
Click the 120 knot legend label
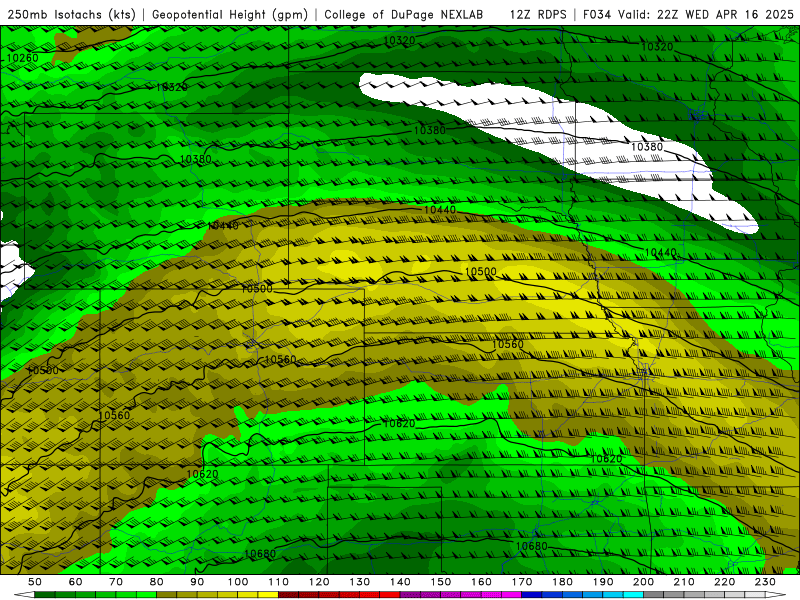(319, 582)
